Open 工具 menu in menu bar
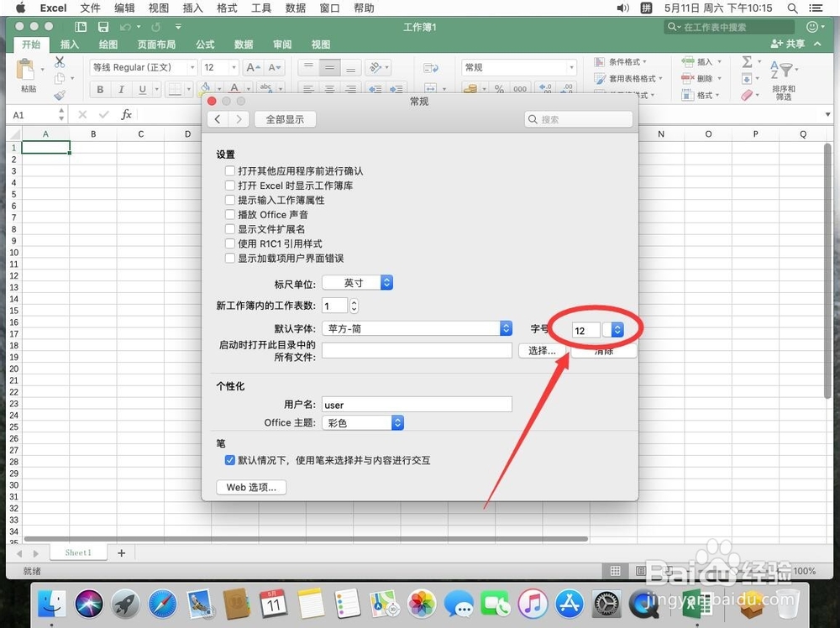 pos(261,8)
